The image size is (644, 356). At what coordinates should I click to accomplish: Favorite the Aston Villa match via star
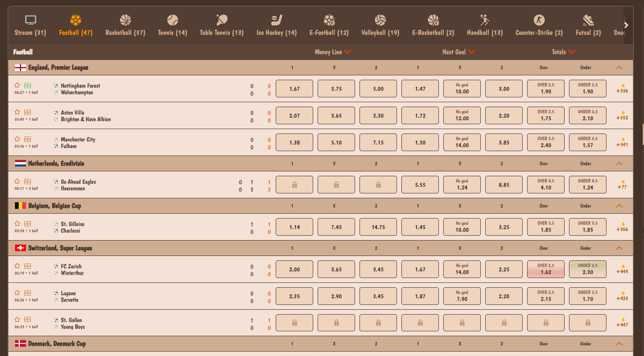coord(18,112)
